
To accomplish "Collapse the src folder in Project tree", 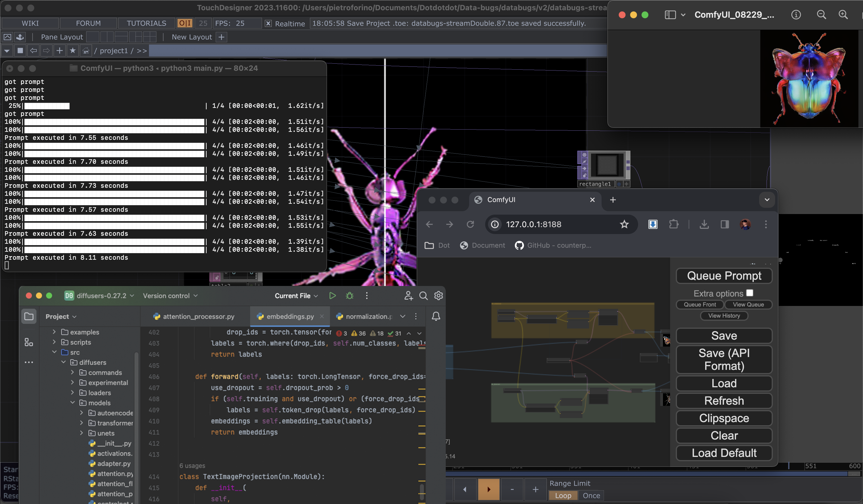I will click(54, 352).
